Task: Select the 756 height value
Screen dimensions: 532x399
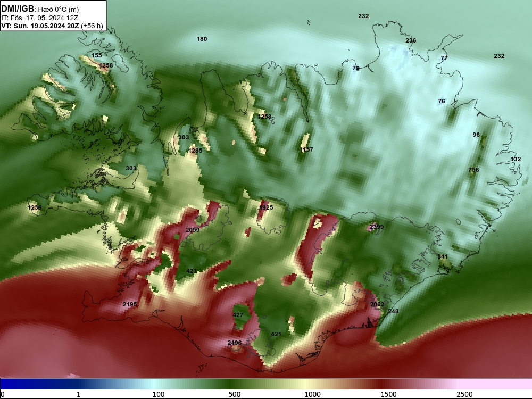Action: 473,170
